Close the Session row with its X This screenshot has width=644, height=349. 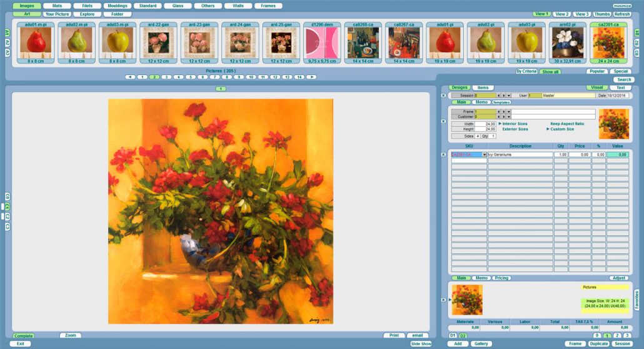pos(443,95)
